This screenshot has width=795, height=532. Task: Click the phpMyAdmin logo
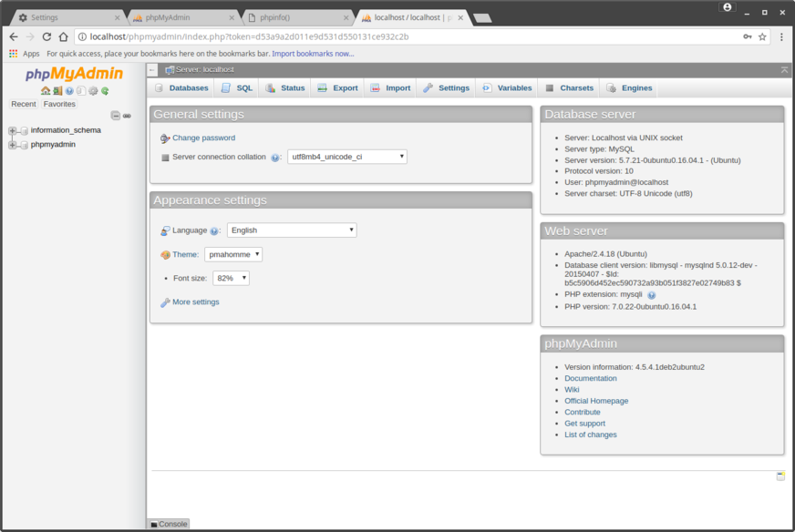pos(75,74)
